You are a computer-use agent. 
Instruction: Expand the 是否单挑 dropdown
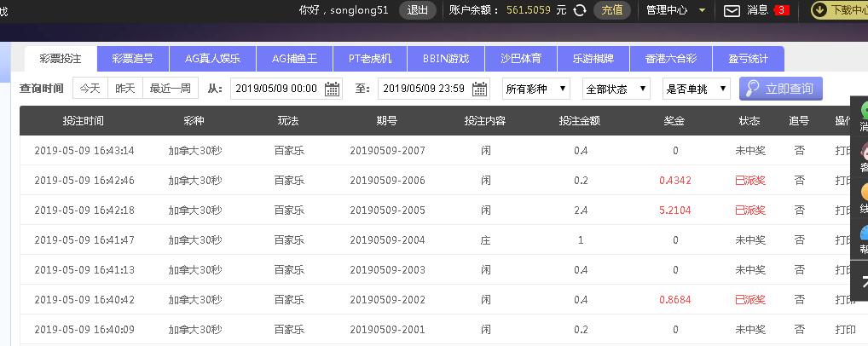[x=696, y=89]
